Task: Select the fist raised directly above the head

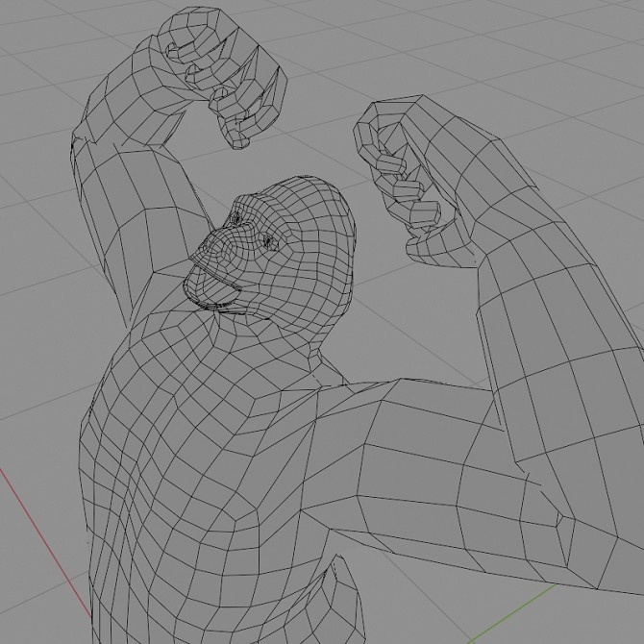Action: click(x=224, y=76)
